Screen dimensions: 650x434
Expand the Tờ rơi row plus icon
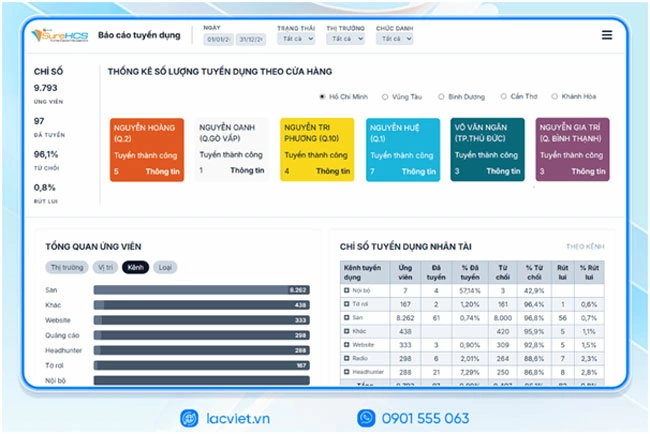point(346,302)
